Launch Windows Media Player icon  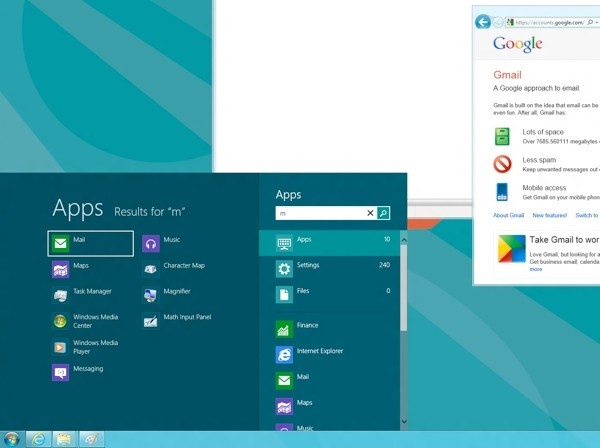[x=60, y=347]
